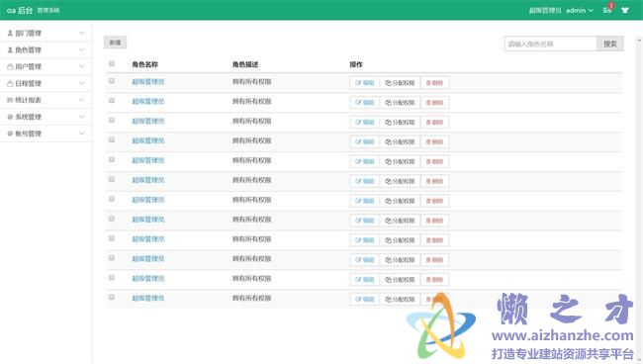Viewport: 643px width, 364px height.
Task: Expand the 日程管理 menu chevron
Action: [81, 83]
